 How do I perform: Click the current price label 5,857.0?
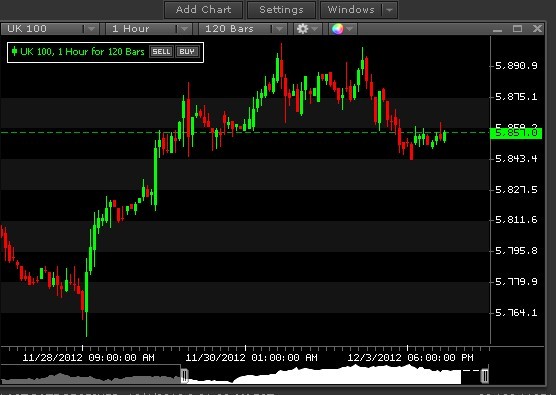[x=516, y=133]
